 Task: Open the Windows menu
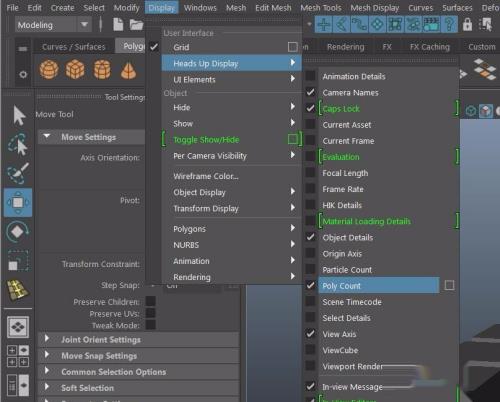click(x=200, y=8)
